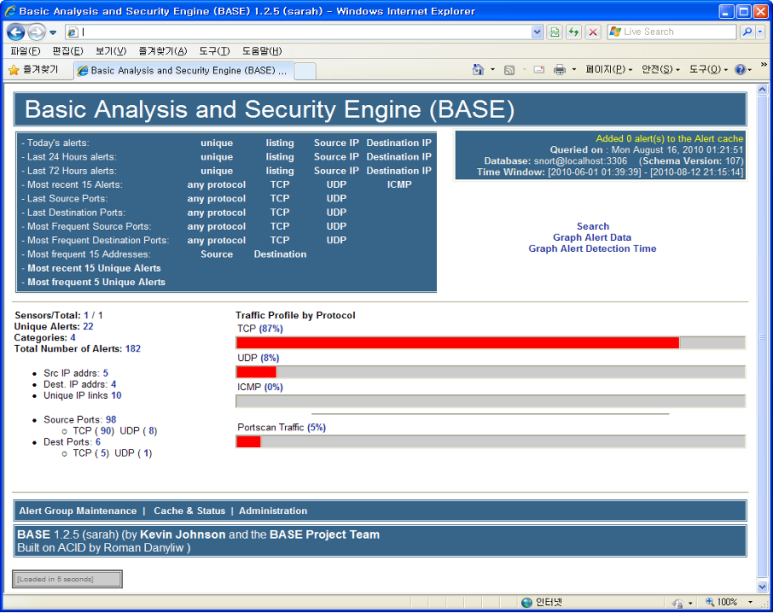Click the Read Mail icon
773x613 pixels.
(539, 70)
